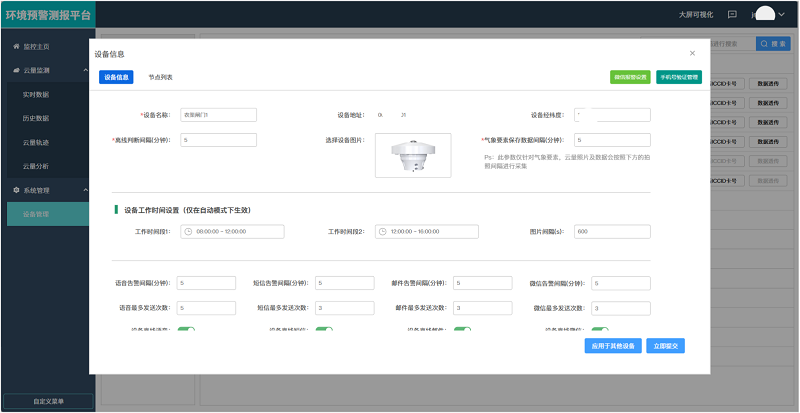Toggle the second offline SMS alert switch

point(323,331)
